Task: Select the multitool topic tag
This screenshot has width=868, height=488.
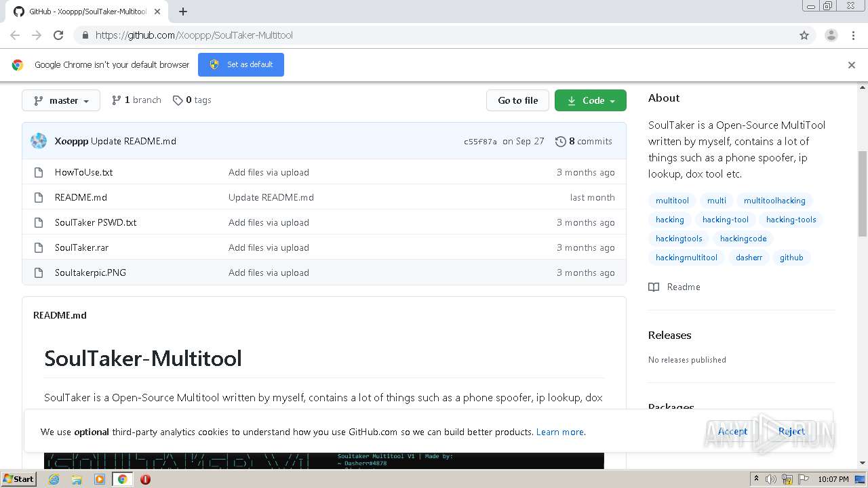Action: coord(672,201)
